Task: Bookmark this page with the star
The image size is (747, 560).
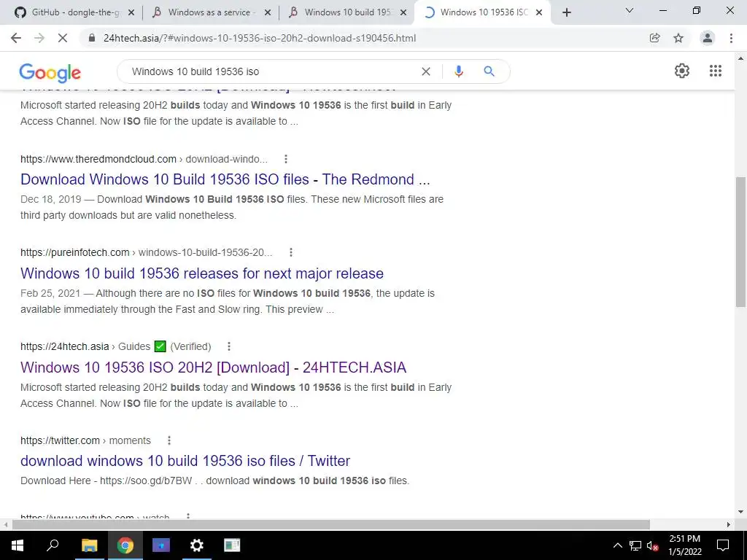Action: [678, 38]
